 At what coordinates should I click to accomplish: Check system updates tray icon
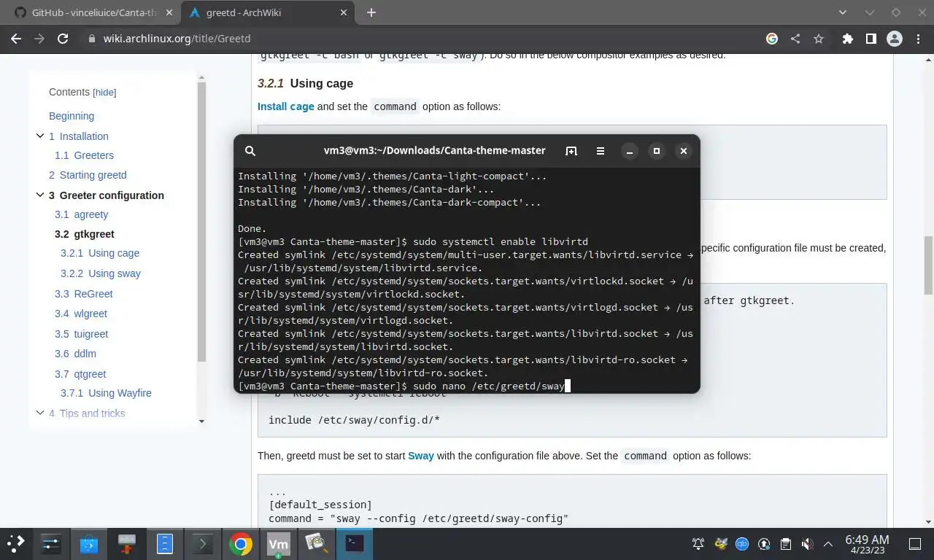click(x=764, y=544)
